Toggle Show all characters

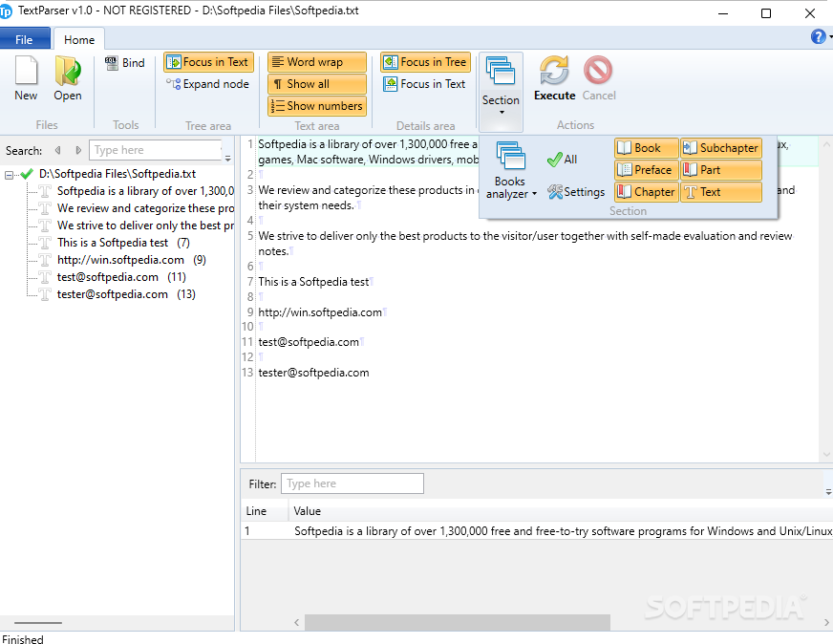tap(317, 84)
